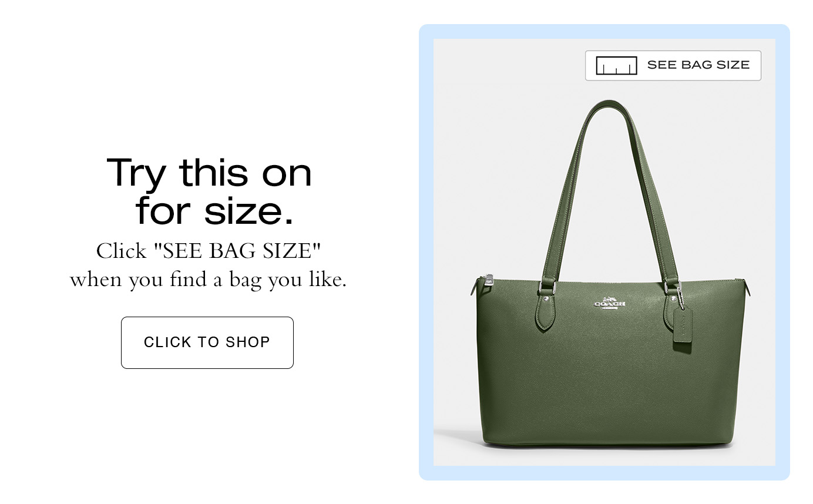Image resolution: width=813 pixels, height=504 pixels.
Task: Open the SEE BAG SIZE button
Action: click(x=673, y=65)
